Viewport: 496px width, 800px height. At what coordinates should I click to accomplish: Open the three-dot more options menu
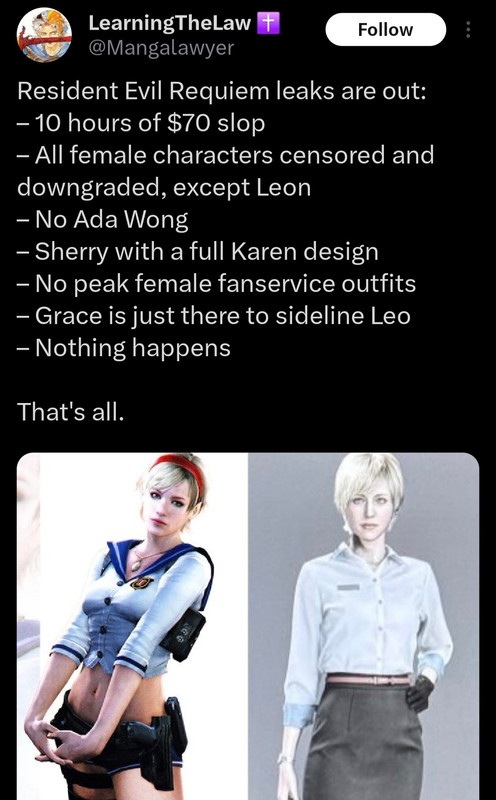(467, 30)
